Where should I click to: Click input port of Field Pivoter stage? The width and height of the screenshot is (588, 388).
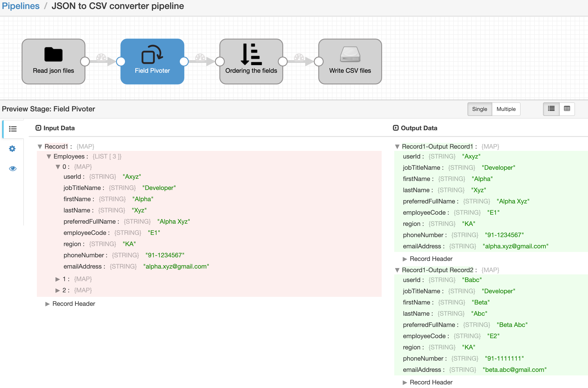[x=121, y=61]
